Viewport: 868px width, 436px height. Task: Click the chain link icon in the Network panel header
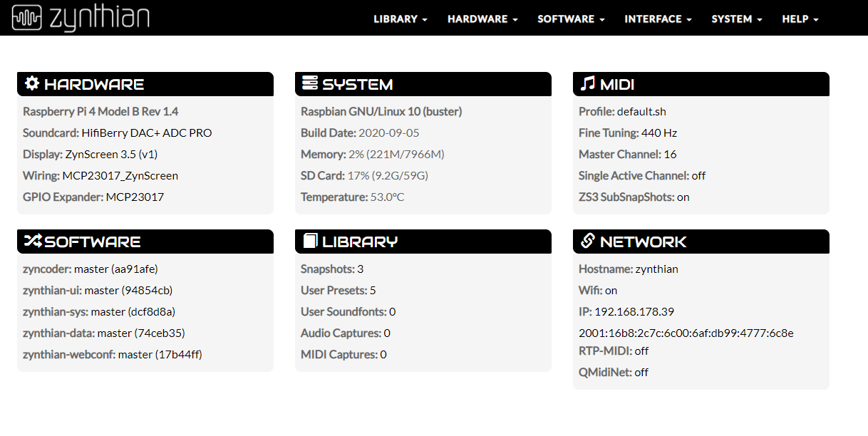coord(588,241)
